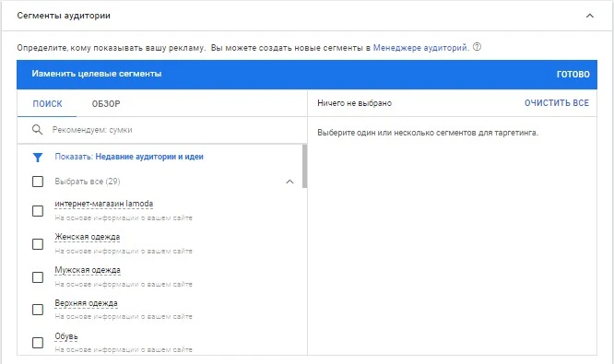Focus the Рекомендуем: сумки search field
This screenshot has height=364, width=614.
click(162, 130)
